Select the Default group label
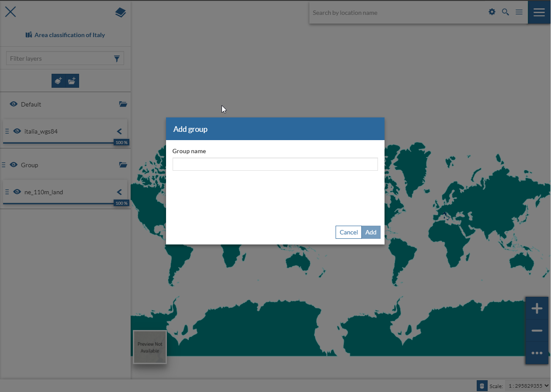The image size is (551, 392). coord(31,104)
